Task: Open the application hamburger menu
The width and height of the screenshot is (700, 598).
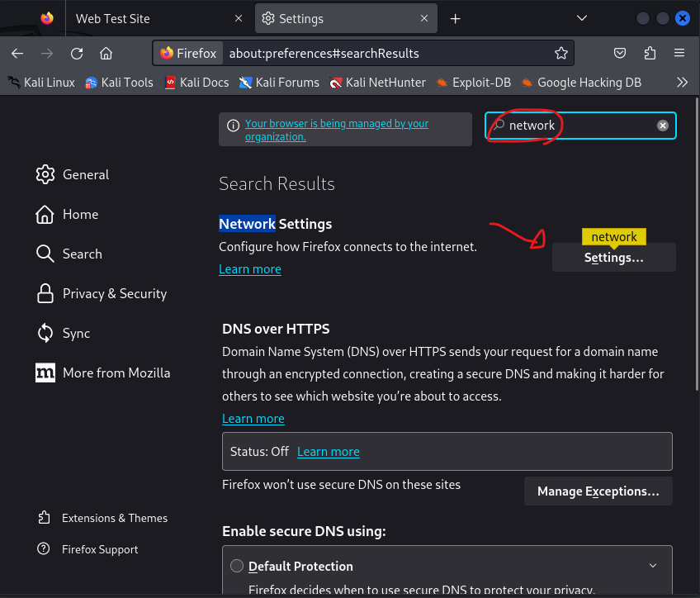Action: tap(679, 53)
